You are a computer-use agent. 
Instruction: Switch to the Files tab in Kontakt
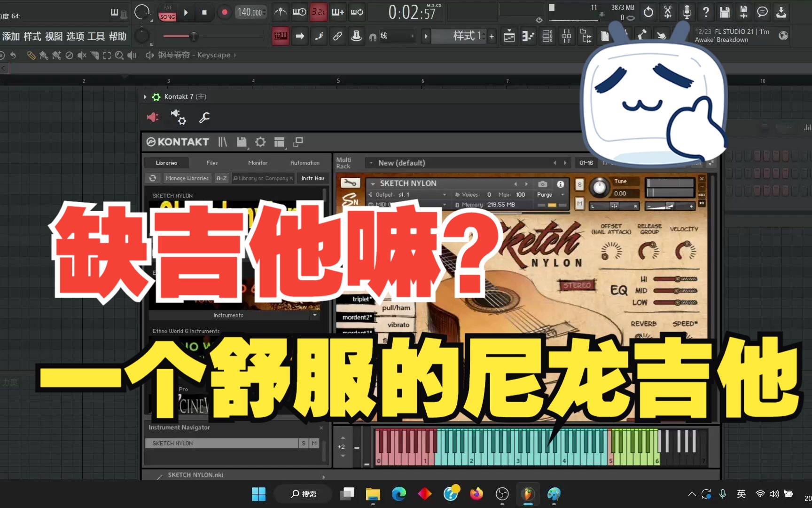pos(212,163)
